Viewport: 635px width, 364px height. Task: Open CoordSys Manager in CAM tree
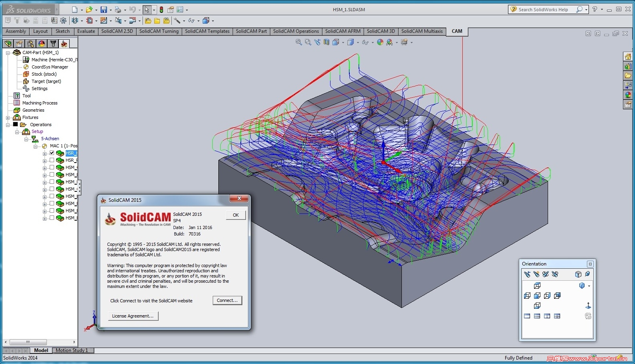50,67
